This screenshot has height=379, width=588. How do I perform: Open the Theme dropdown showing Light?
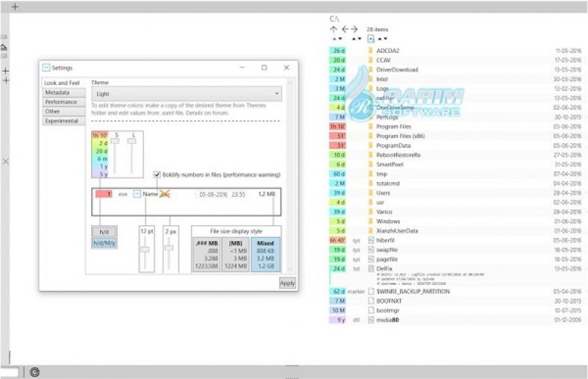tap(187, 94)
